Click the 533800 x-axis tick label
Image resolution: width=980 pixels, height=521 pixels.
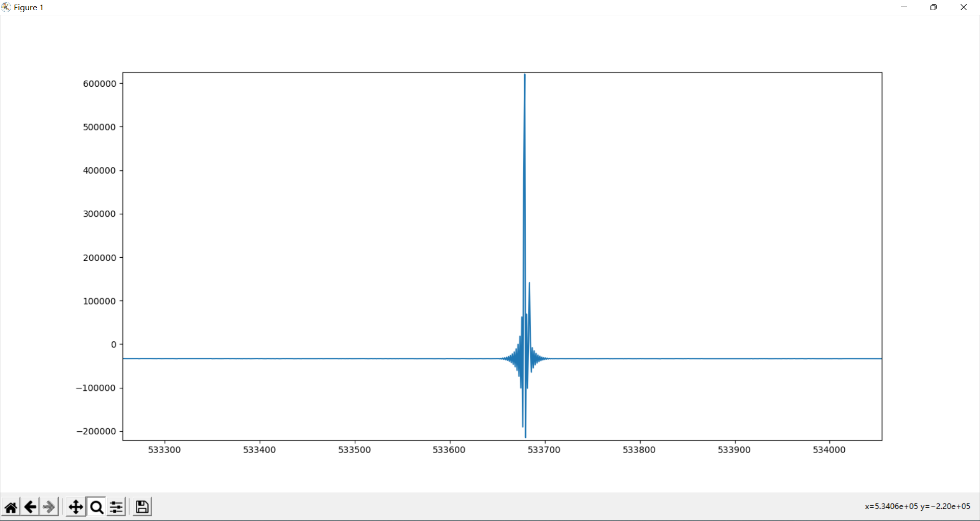pos(639,450)
